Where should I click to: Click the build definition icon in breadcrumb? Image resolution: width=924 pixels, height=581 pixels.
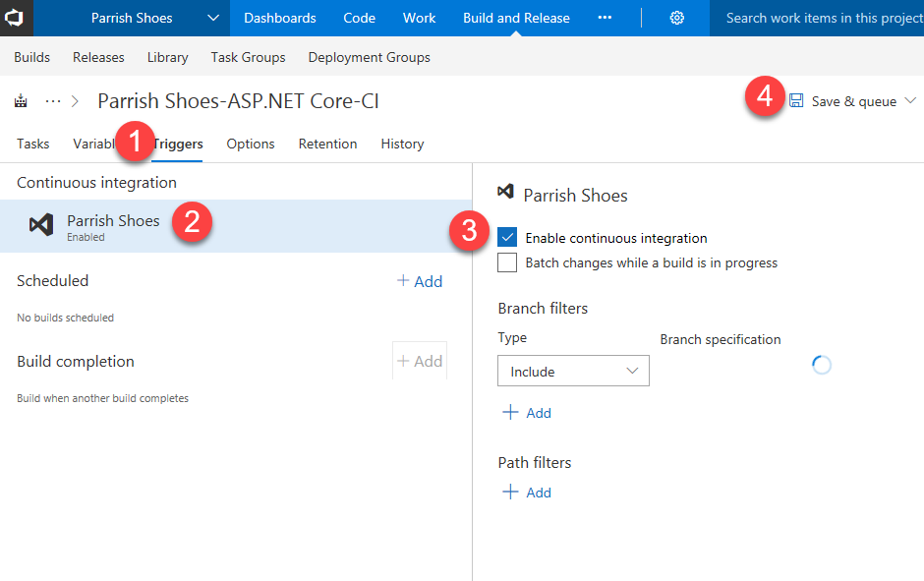coord(21,101)
